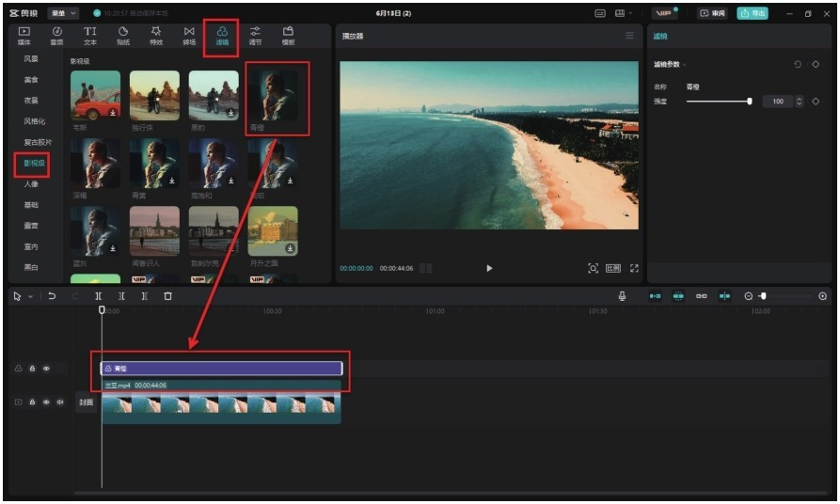
Task: Add keyframe for 强度 intensity
Action: tap(816, 102)
